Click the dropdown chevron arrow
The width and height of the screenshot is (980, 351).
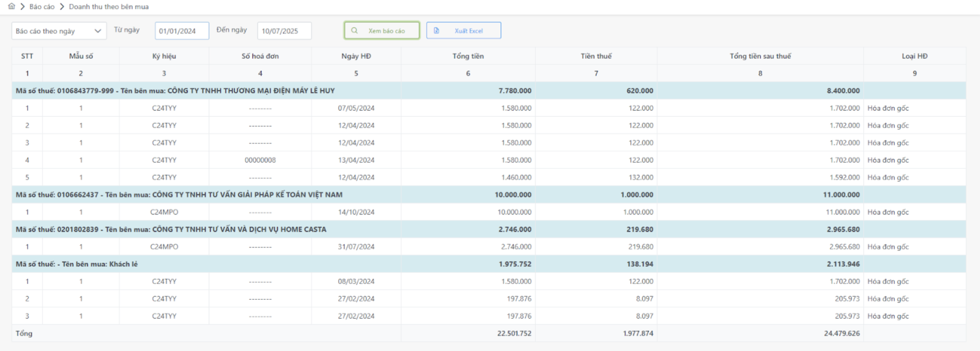pyautogui.click(x=98, y=31)
